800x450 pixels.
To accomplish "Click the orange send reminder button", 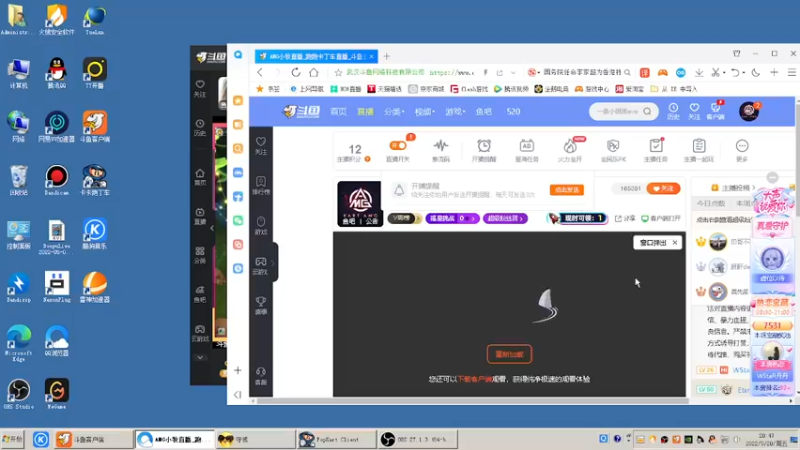I will (567, 190).
